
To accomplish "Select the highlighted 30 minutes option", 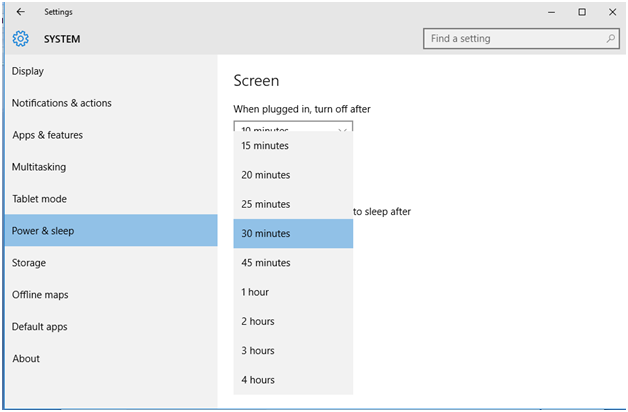I will [292, 233].
